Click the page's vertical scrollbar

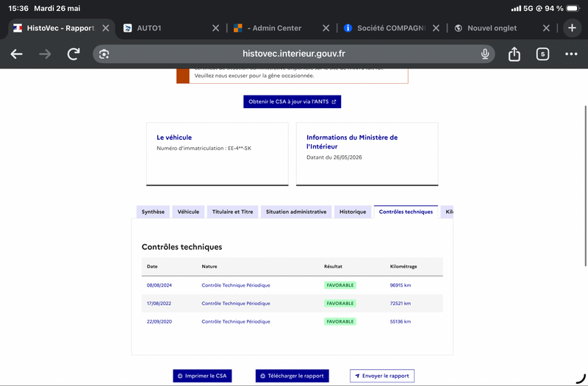585,186
